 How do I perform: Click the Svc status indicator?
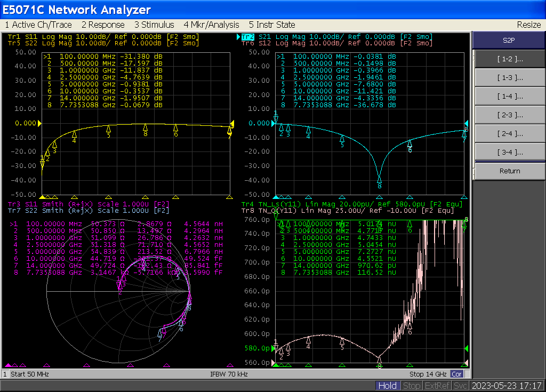click(x=460, y=386)
